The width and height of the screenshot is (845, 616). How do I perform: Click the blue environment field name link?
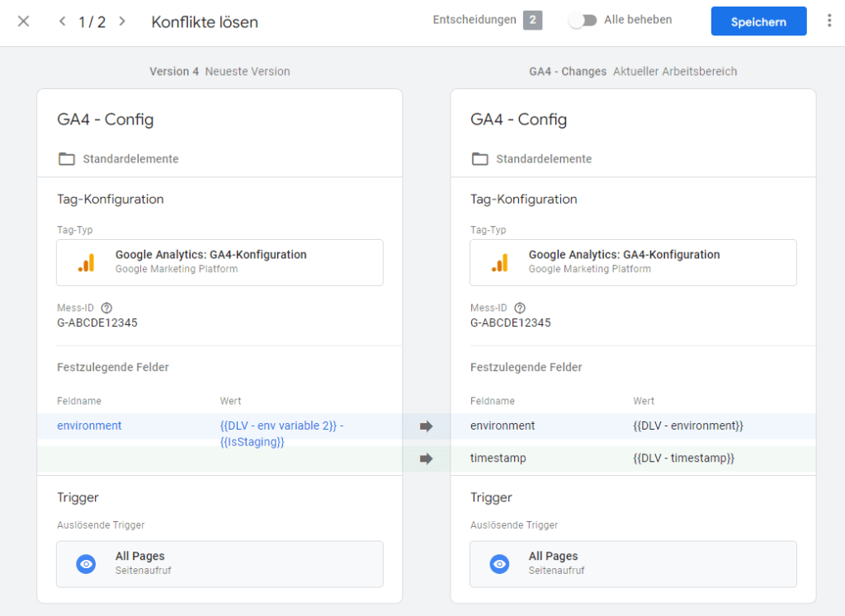(x=89, y=426)
